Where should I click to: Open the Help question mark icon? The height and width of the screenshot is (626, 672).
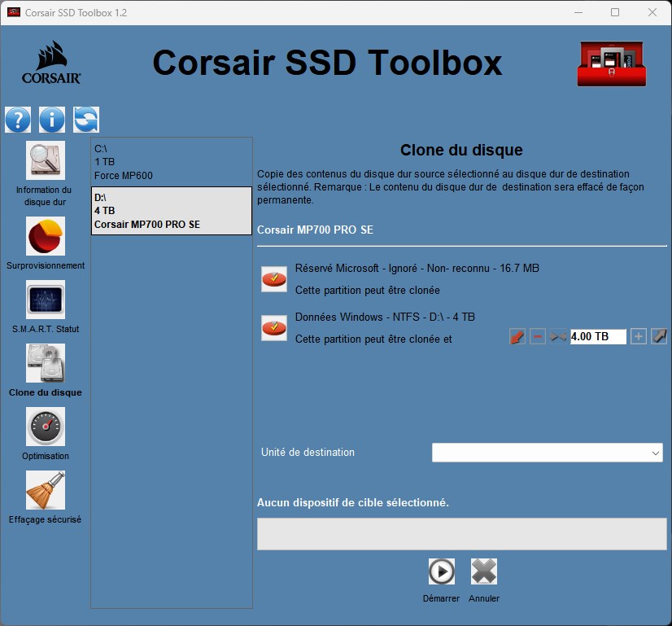[18, 120]
